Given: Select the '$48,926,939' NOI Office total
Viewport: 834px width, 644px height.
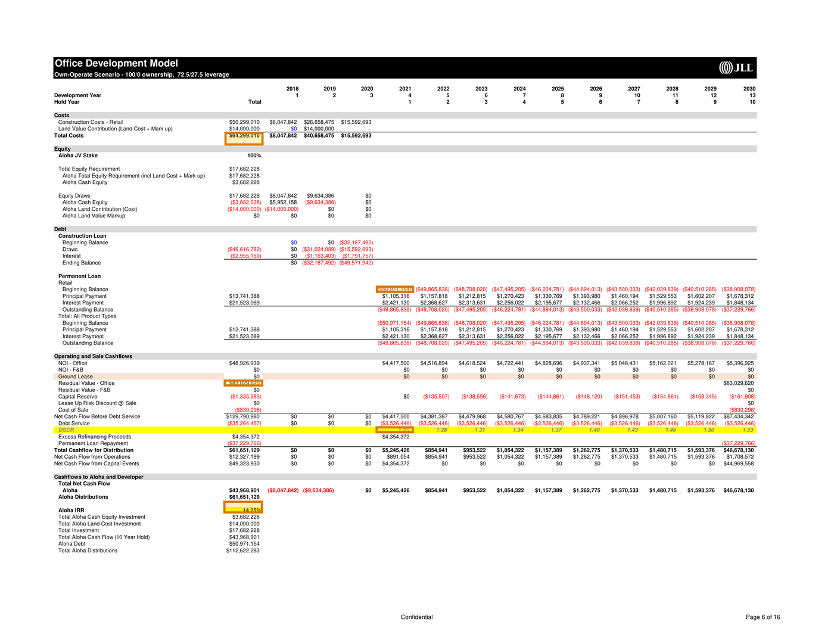Looking at the screenshot, I should pos(244,363).
